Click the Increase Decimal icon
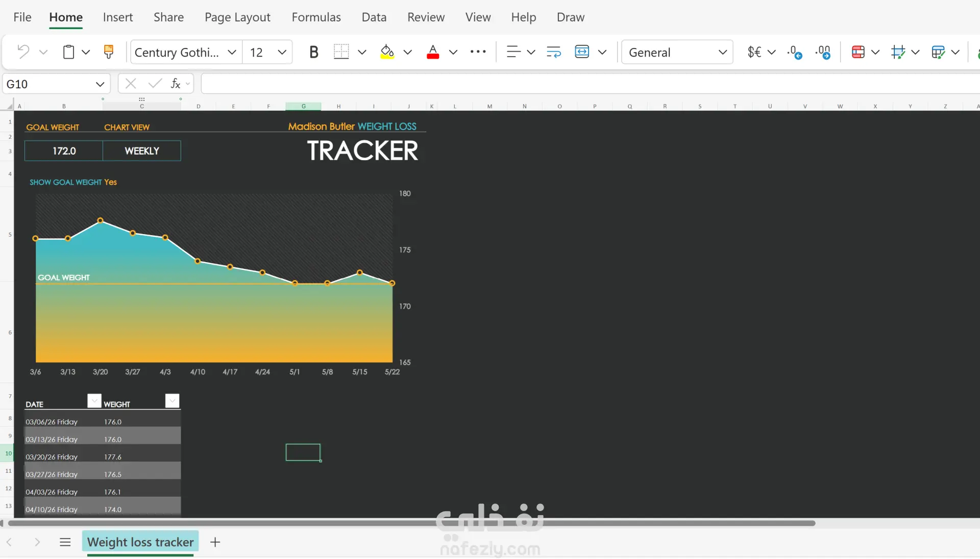The height and width of the screenshot is (559, 980). 823,52
